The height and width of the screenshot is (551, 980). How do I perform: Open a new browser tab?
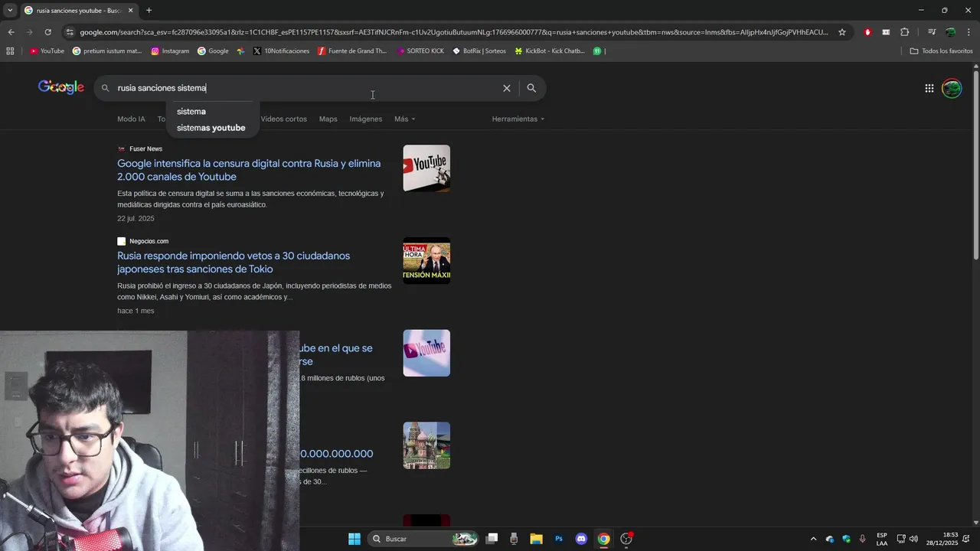(x=149, y=10)
